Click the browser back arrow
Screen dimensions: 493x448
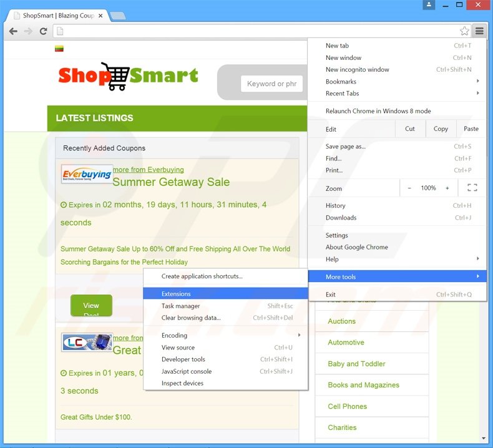pyautogui.click(x=13, y=31)
